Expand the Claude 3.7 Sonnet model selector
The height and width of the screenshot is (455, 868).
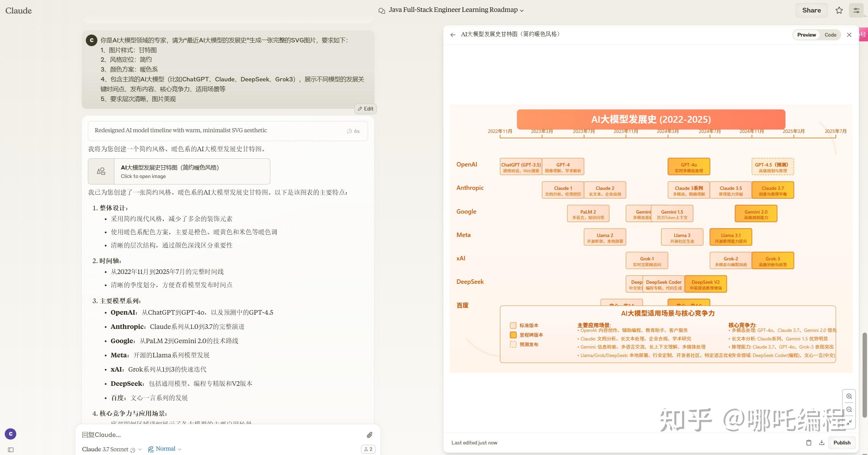[112, 449]
